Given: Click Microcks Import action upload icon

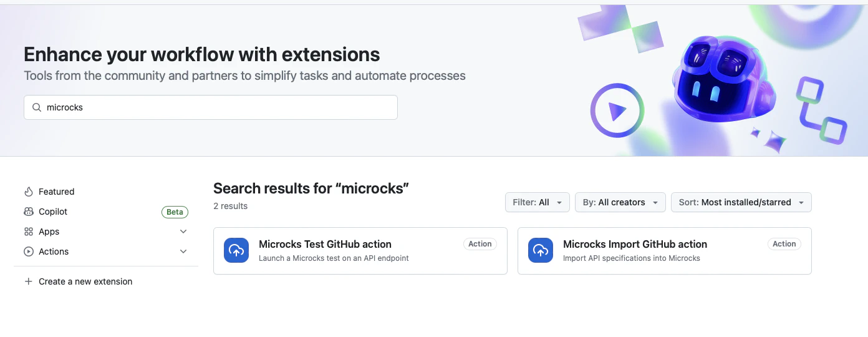Looking at the screenshot, I should coord(541,250).
